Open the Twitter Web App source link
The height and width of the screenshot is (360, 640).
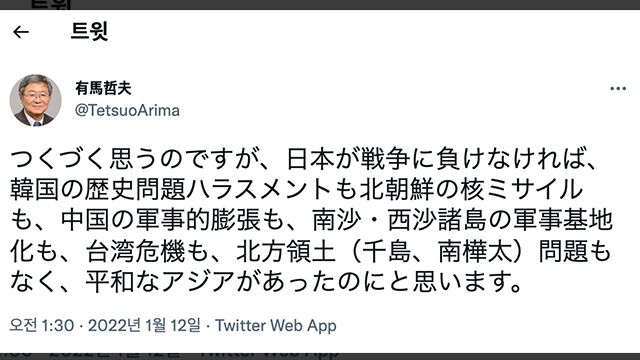coord(276,325)
